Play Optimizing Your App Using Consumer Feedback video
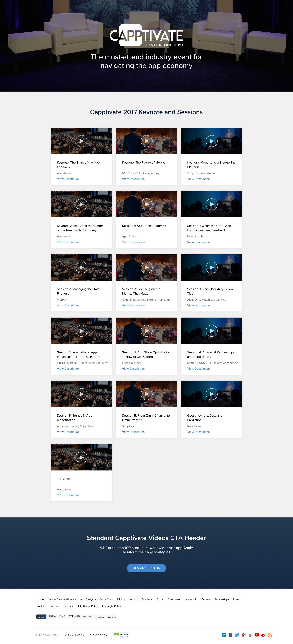The image size is (293, 644). 212,204
